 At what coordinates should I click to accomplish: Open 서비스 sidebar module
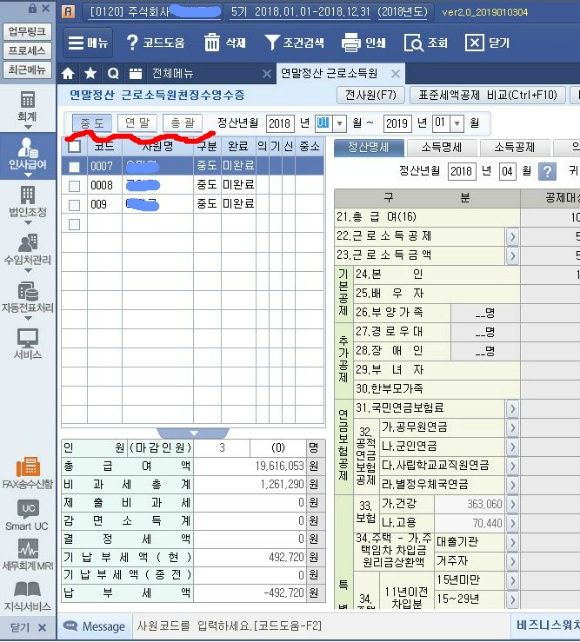(27, 344)
